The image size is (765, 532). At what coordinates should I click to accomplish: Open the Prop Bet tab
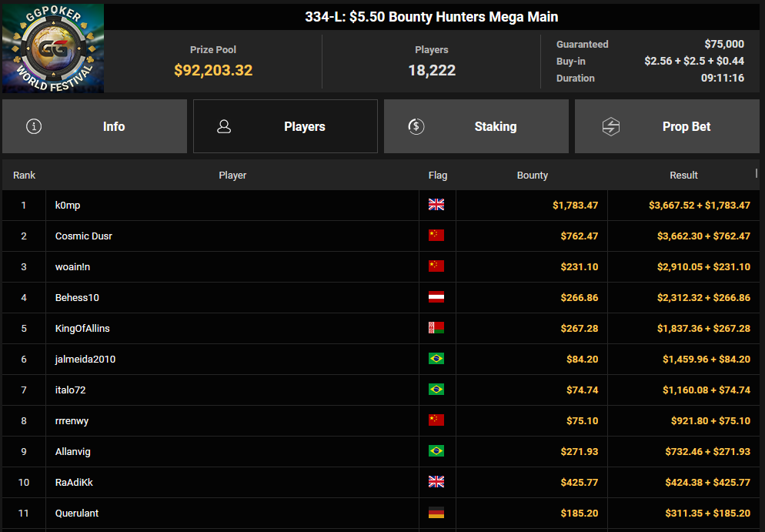coord(667,126)
